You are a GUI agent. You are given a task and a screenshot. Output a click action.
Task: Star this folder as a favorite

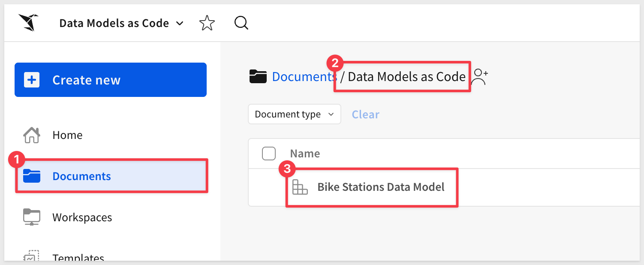click(x=207, y=23)
